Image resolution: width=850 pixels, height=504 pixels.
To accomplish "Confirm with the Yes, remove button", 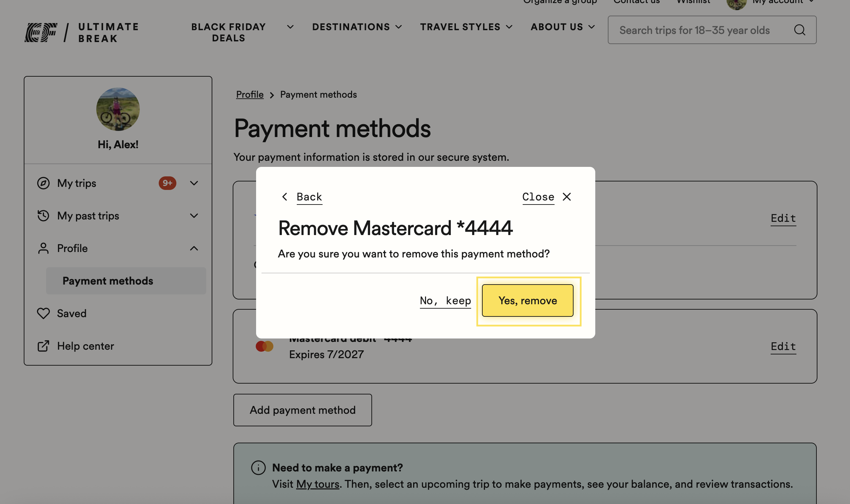I will pyautogui.click(x=527, y=301).
